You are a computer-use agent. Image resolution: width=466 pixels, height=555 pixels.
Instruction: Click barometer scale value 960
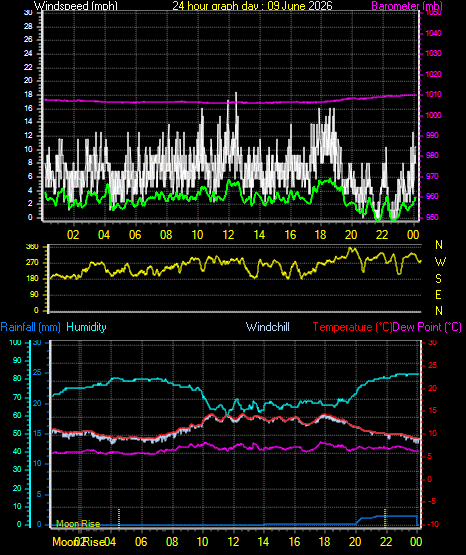(x=432, y=196)
